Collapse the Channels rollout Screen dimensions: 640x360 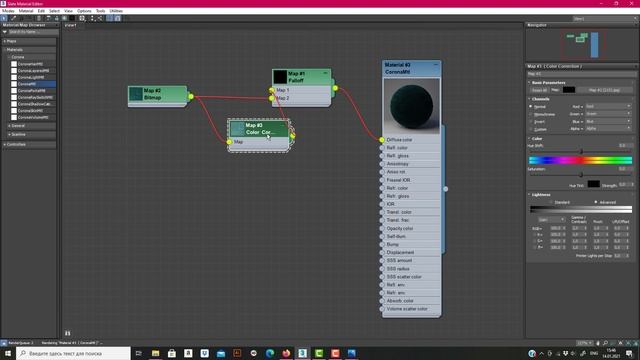click(529, 99)
